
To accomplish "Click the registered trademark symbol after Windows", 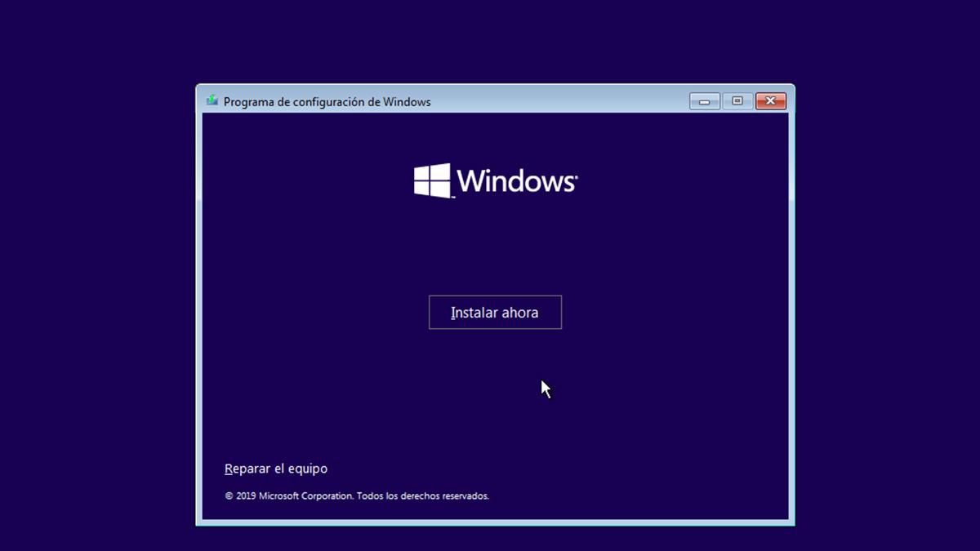I will pos(576,174).
